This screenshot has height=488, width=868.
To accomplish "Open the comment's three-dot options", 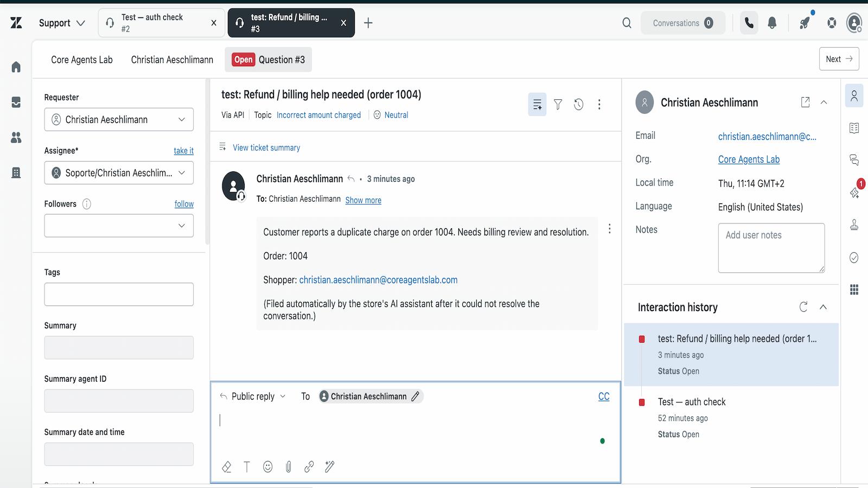I will click(x=609, y=229).
